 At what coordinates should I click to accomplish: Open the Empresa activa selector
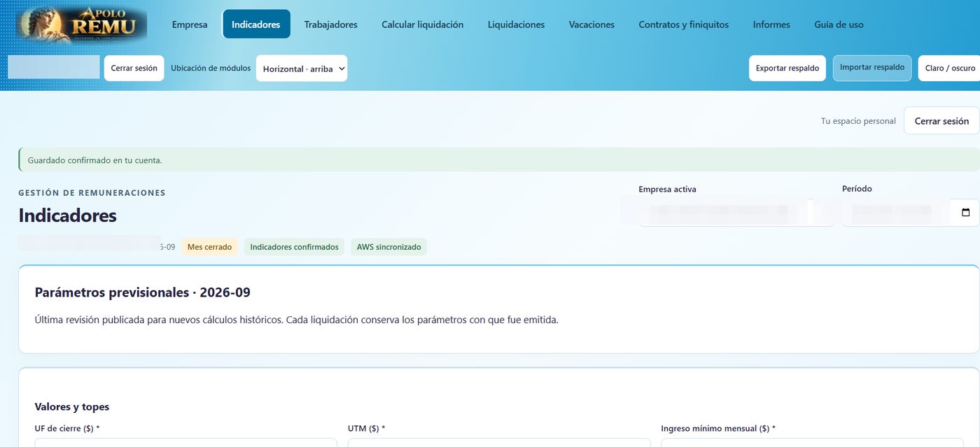click(736, 212)
